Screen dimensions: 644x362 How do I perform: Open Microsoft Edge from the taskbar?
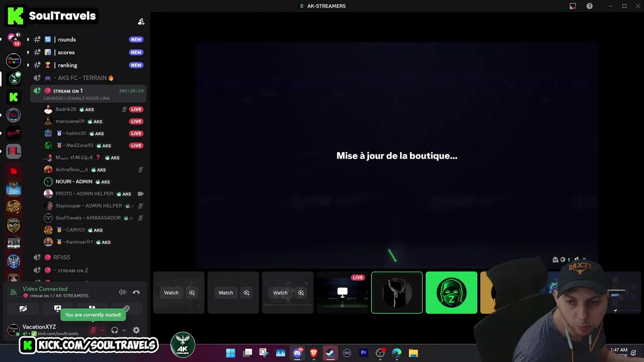(x=396, y=353)
